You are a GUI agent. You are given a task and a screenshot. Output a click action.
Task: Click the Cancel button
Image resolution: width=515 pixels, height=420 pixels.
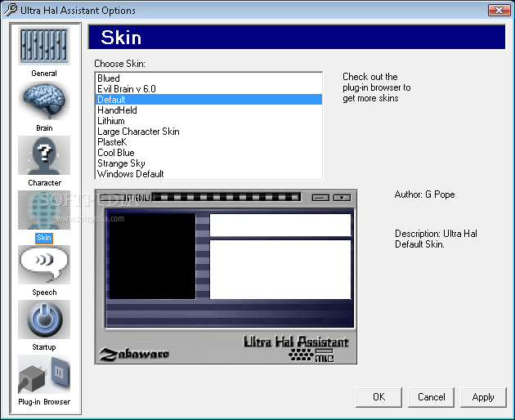click(432, 397)
